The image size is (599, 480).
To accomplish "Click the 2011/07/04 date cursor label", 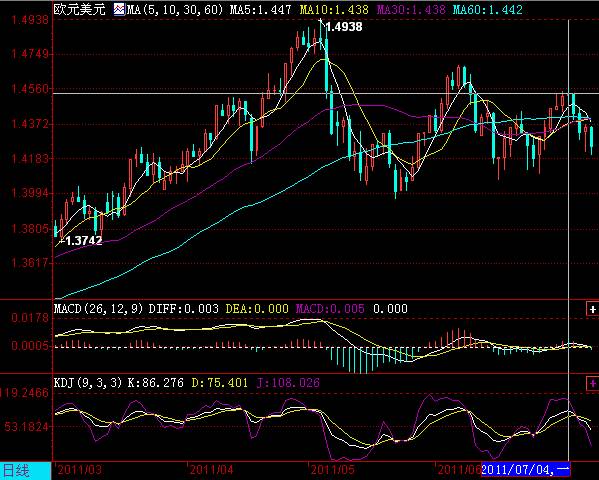I will 526,469.
